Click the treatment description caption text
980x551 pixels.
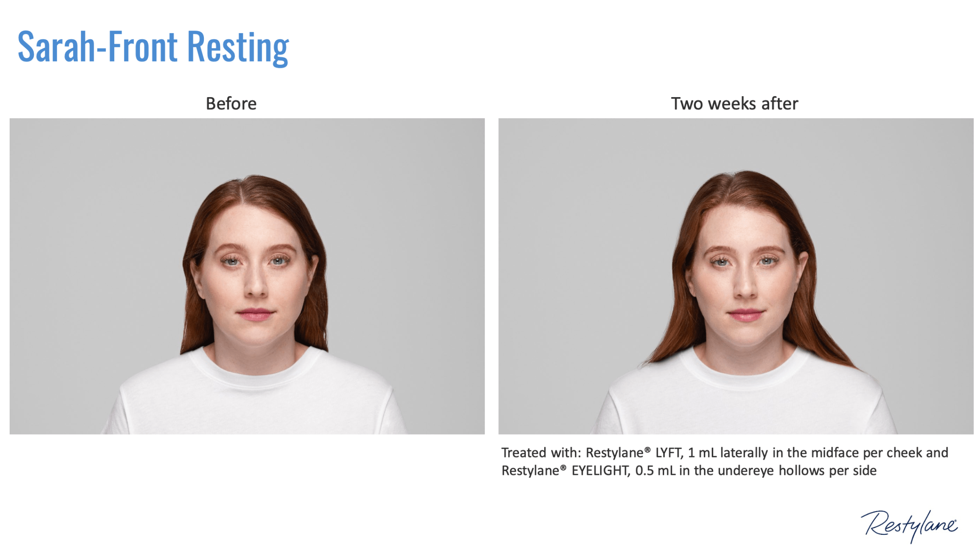point(724,461)
